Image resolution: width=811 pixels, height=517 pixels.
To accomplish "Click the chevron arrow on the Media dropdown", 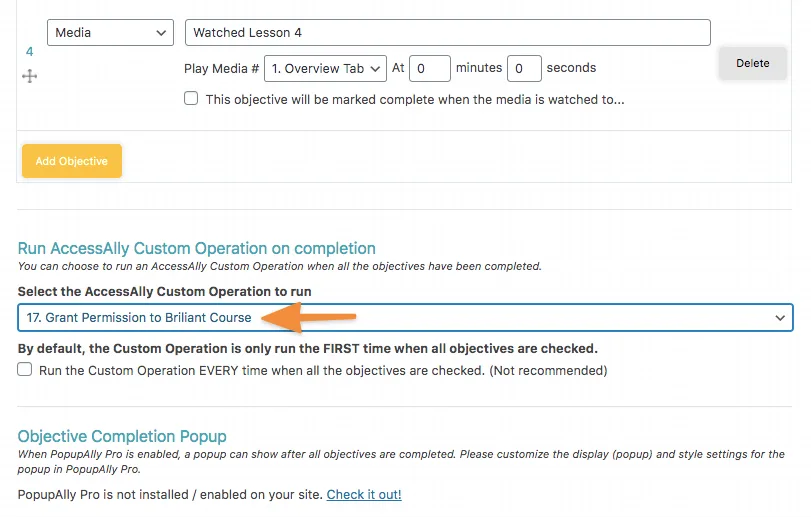I will (162, 33).
